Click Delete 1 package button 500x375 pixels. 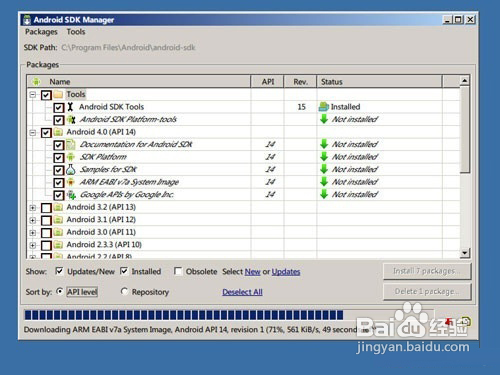click(x=427, y=292)
